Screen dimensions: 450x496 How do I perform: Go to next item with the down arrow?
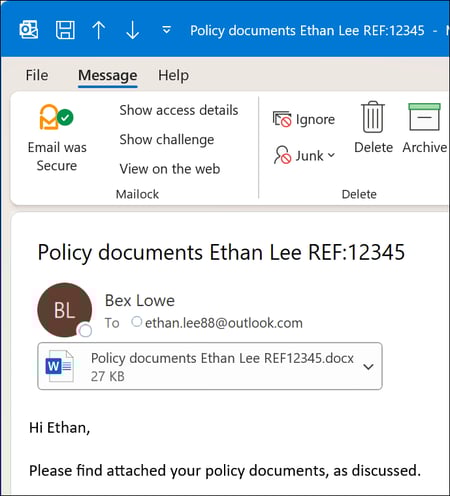[133, 30]
